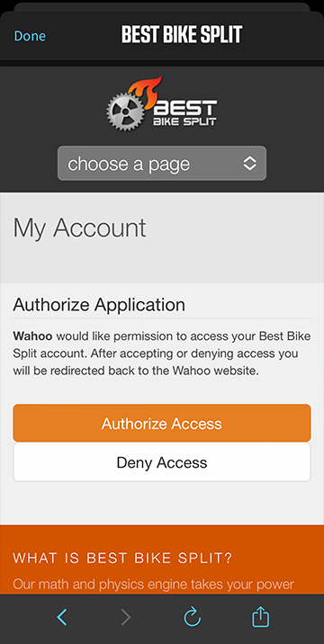The height and width of the screenshot is (644, 324).
Task: Open the share sheet icon
Action: pos(261,617)
